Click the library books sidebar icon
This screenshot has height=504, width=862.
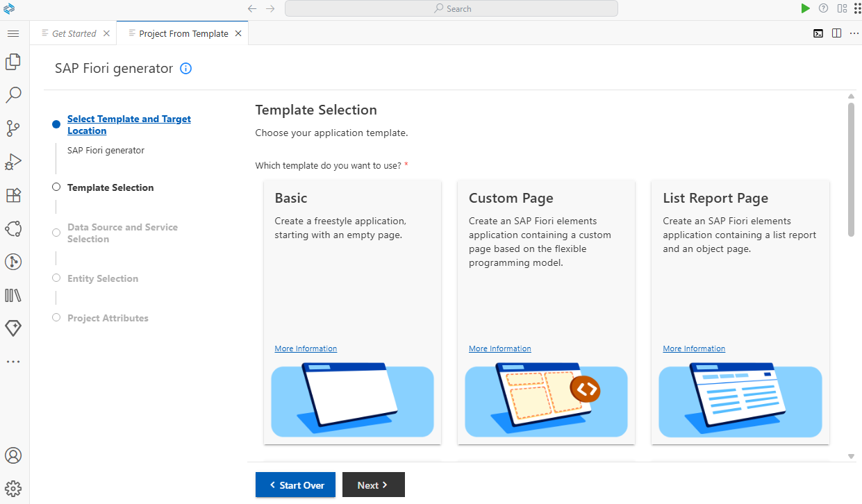coord(13,295)
